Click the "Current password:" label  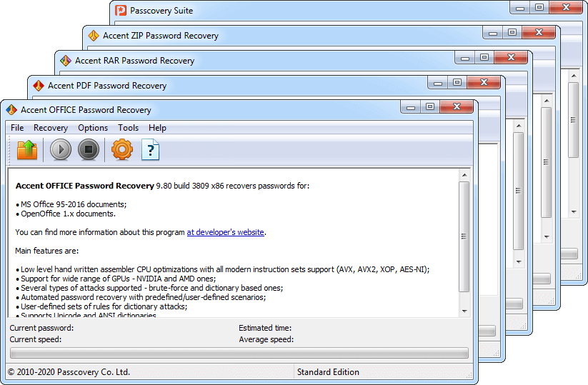(x=41, y=328)
